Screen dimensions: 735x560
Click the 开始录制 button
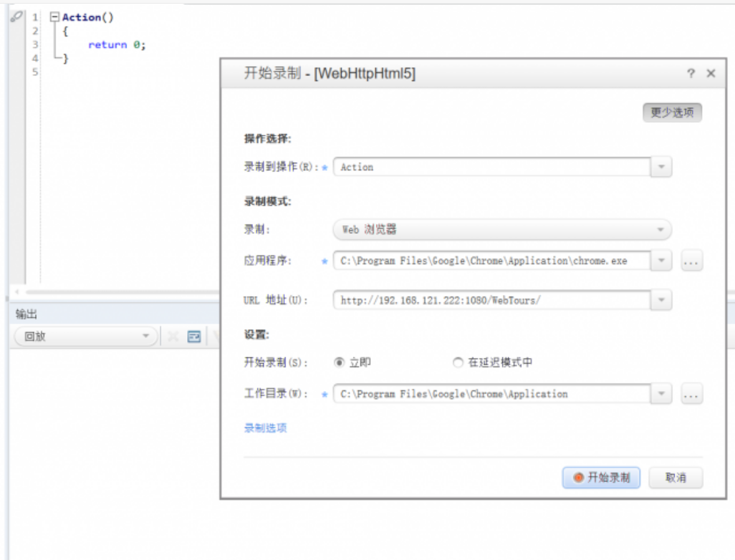tap(601, 478)
